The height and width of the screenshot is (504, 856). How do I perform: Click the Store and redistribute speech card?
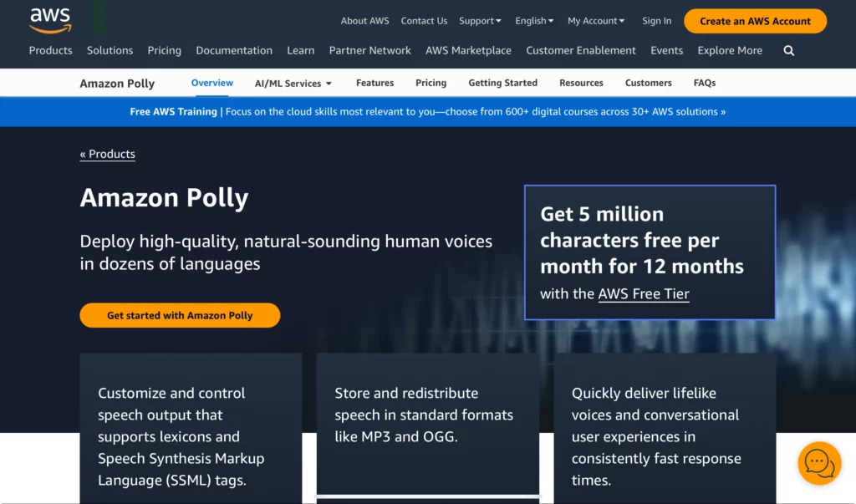point(427,425)
